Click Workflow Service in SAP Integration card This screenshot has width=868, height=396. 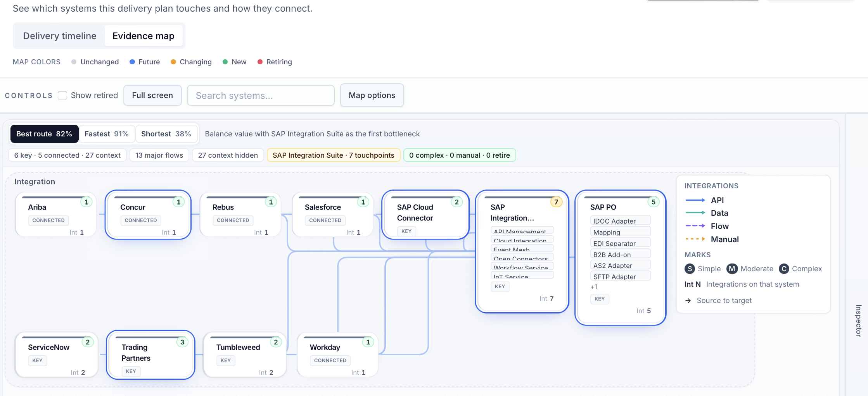[x=522, y=266]
